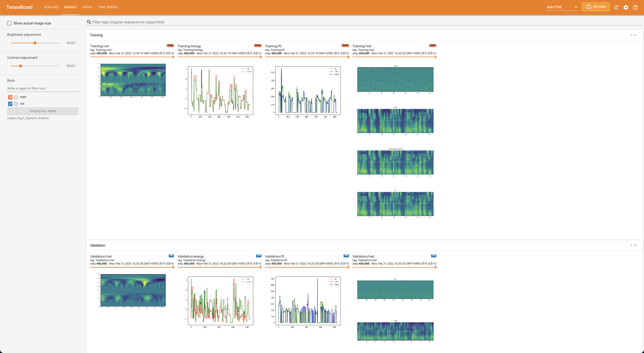The image size is (644, 353).
Task: Click the reload data refresh icon
Action: (x=616, y=7)
